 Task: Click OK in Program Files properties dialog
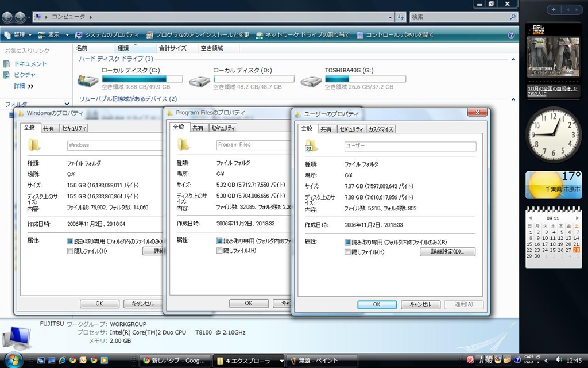(x=249, y=303)
